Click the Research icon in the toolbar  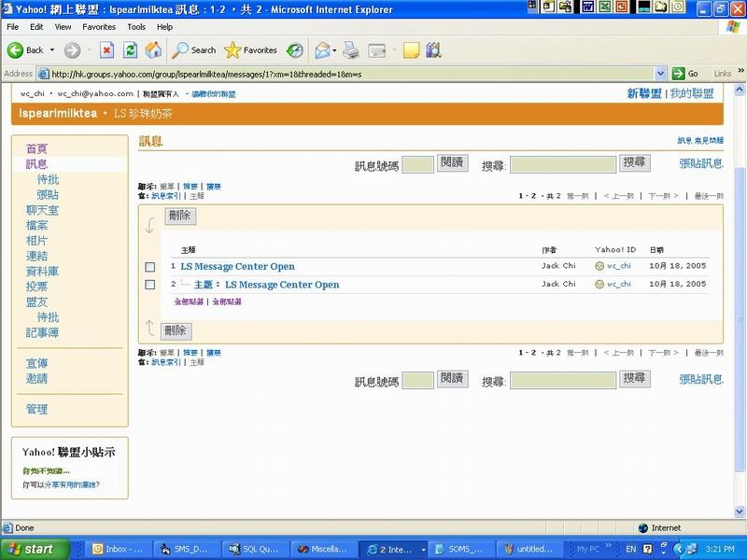pyautogui.click(x=433, y=50)
